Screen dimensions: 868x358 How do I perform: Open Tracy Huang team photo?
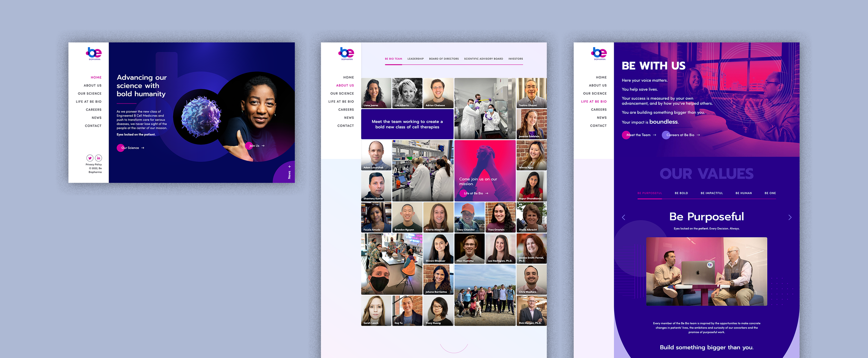439,311
